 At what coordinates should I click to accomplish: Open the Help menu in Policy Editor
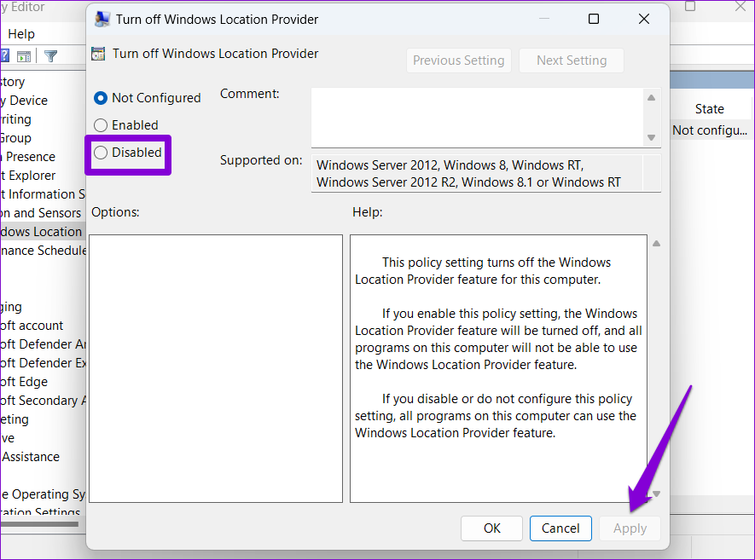point(21,34)
